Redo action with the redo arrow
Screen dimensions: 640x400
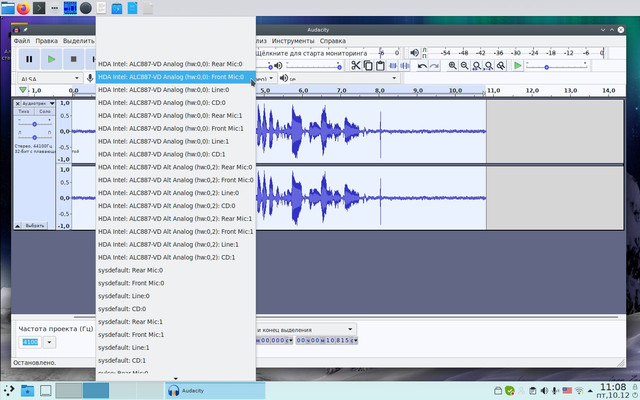[434, 65]
